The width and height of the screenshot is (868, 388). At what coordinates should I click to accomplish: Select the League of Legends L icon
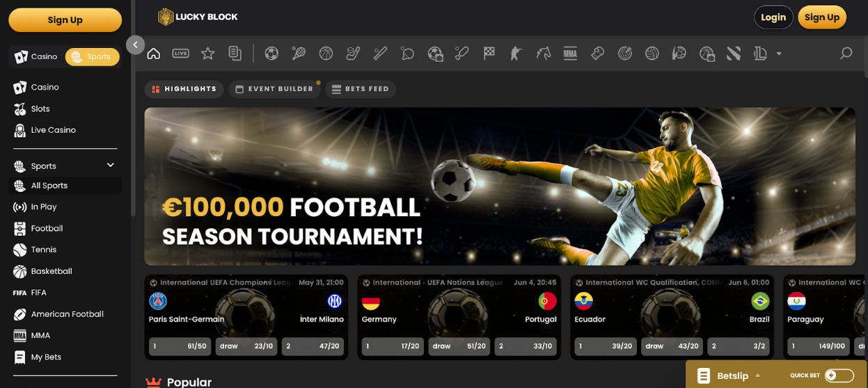(760, 54)
